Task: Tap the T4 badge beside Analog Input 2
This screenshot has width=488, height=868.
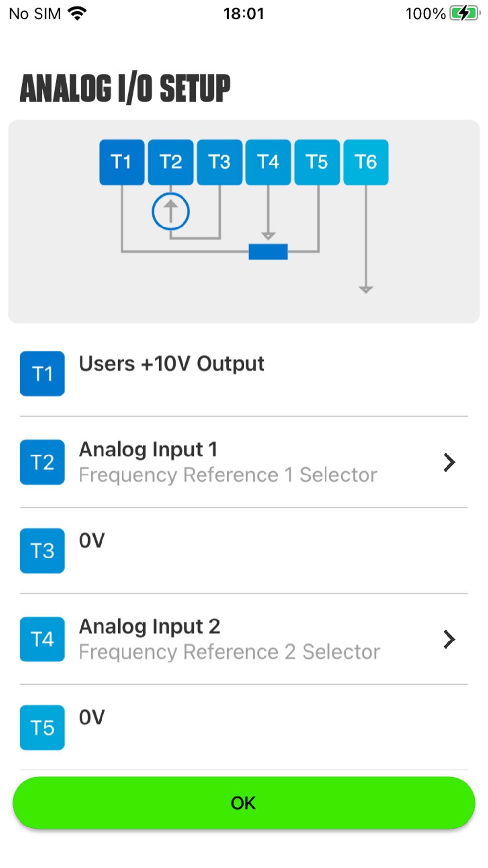Action: (42, 639)
